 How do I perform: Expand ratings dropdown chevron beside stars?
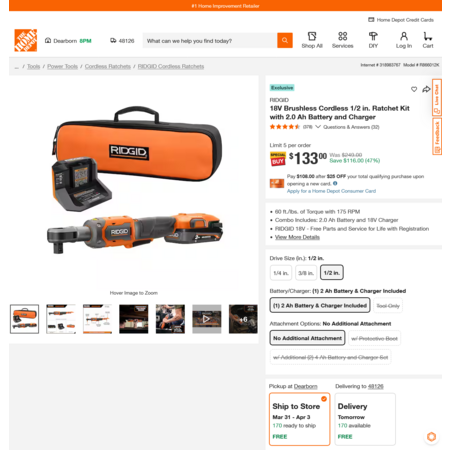point(318,127)
